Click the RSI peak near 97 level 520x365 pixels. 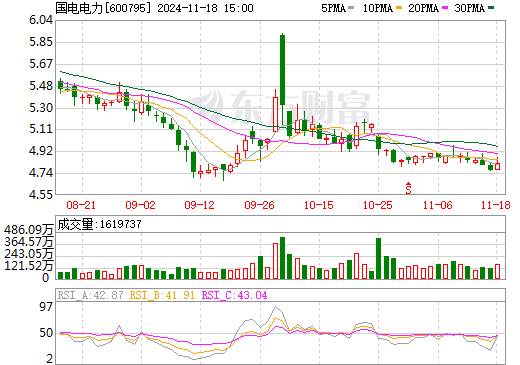click(275, 307)
